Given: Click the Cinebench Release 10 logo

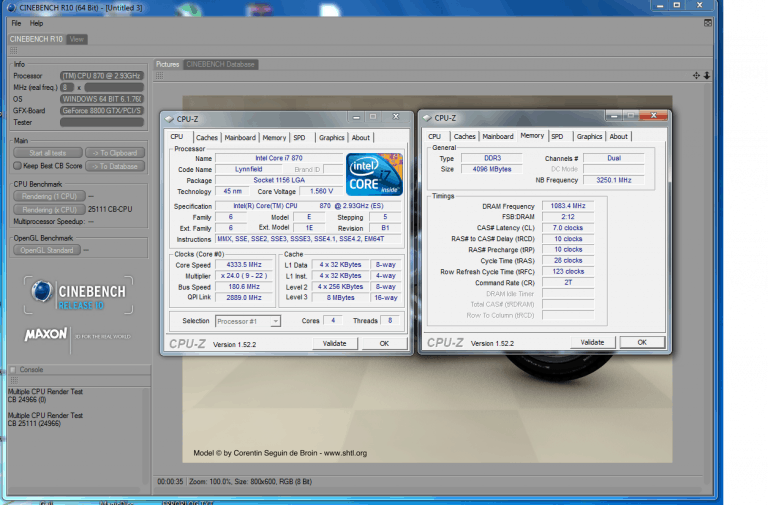Looking at the screenshot, I should click(78, 295).
